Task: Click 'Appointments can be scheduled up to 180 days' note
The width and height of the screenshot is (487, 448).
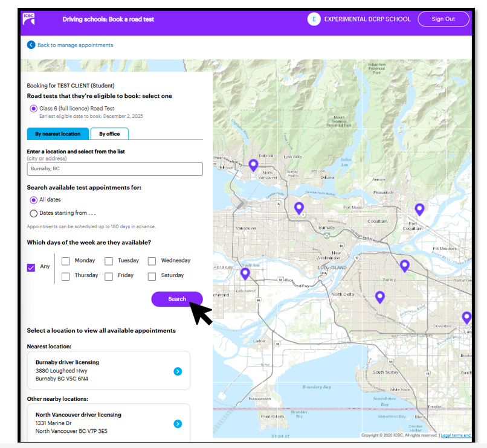Action: 91,226
